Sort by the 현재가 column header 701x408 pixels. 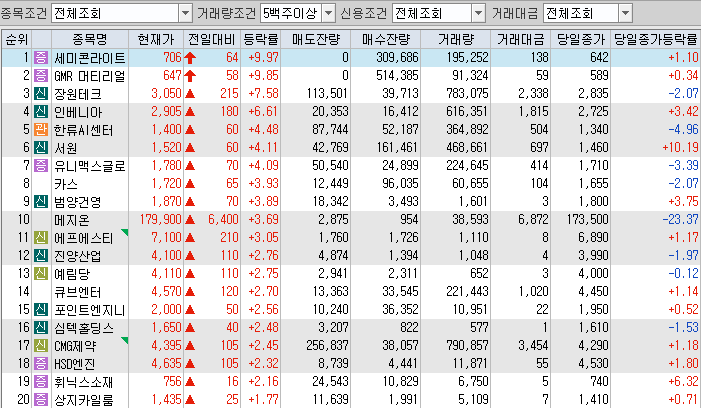pyautogui.click(x=156, y=39)
